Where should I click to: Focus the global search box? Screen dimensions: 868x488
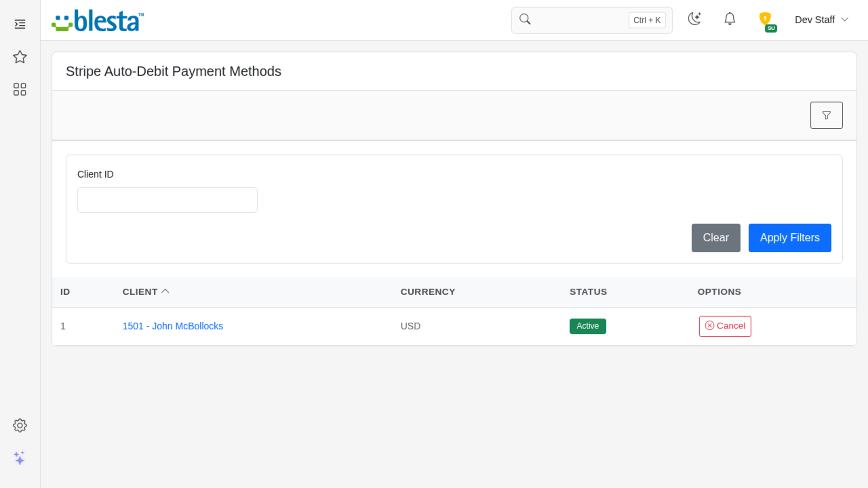point(592,20)
